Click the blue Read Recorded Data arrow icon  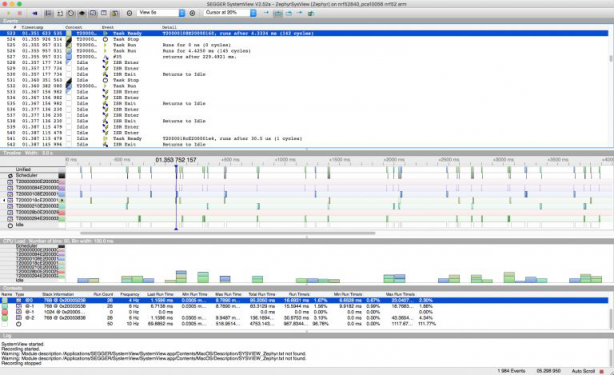[34, 13]
